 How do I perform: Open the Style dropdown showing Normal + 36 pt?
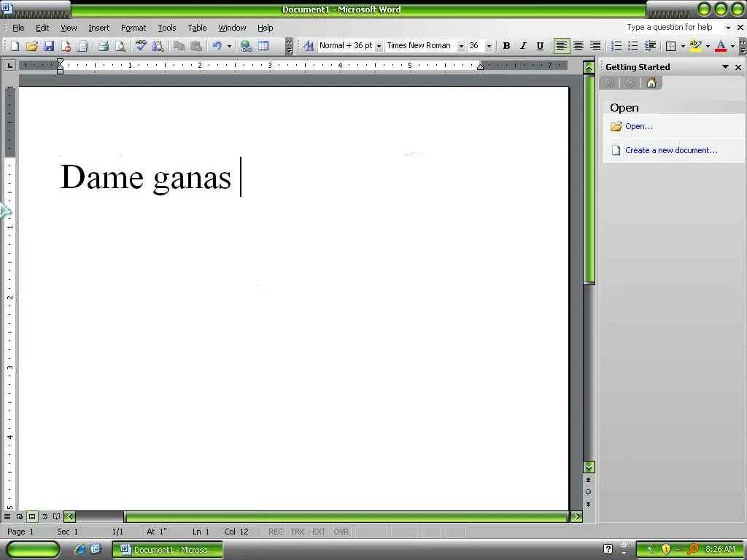[x=379, y=46]
